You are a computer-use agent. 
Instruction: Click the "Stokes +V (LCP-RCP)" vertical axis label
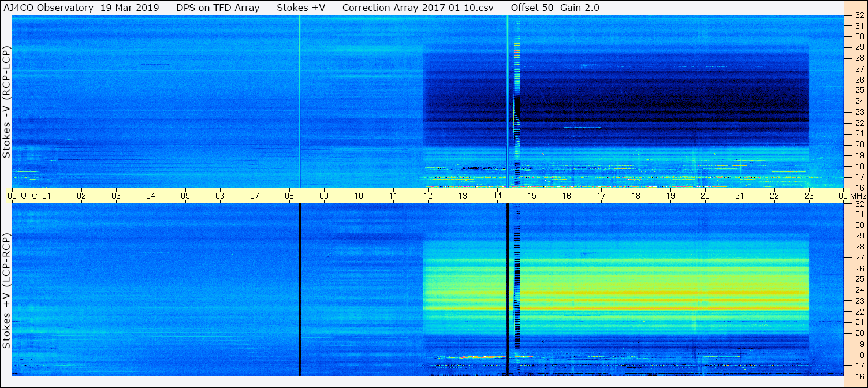click(7, 291)
